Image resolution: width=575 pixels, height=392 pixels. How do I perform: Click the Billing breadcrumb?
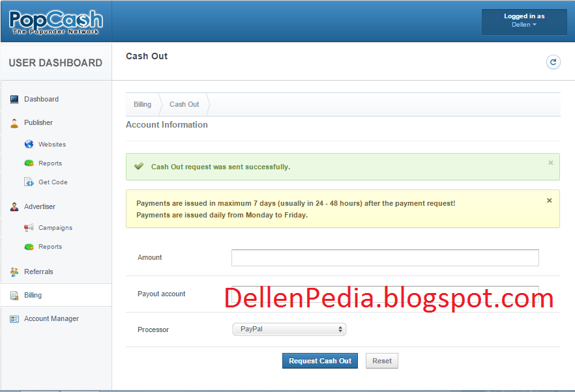click(142, 104)
